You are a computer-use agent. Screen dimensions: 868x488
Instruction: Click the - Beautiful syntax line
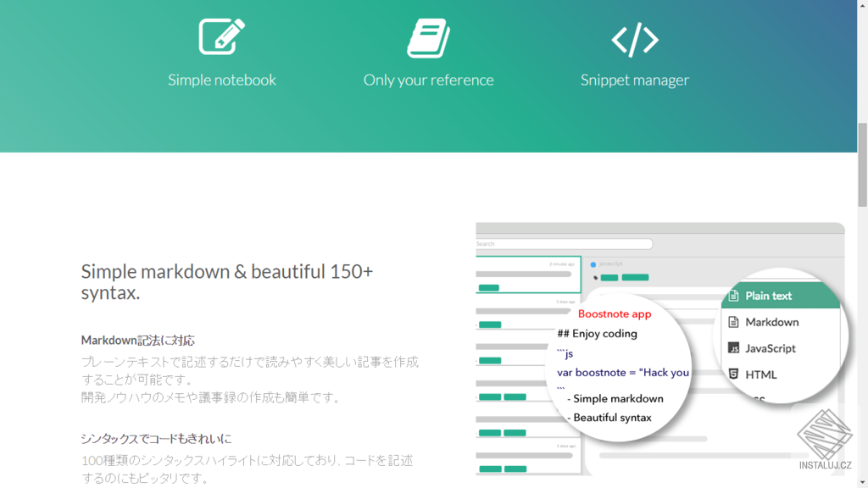(609, 418)
